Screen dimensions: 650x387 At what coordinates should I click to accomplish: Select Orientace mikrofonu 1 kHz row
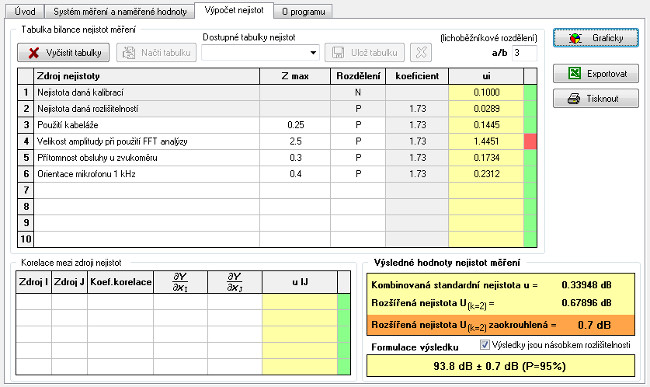tap(146, 174)
